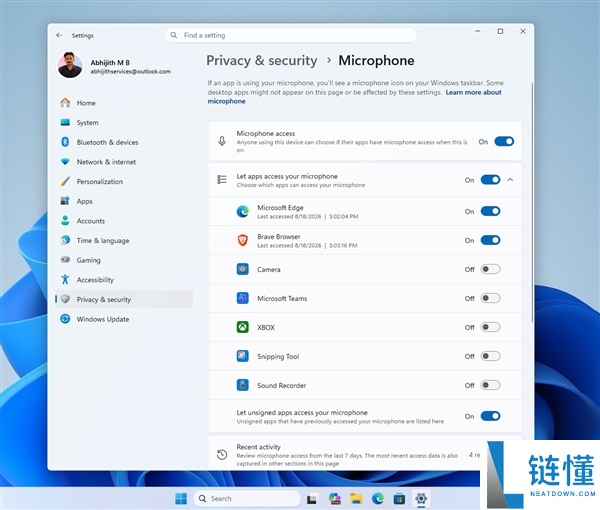Image resolution: width=600 pixels, height=510 pixels.
Task: Click the Privacy & security shield icon
Action: [65, 299]
